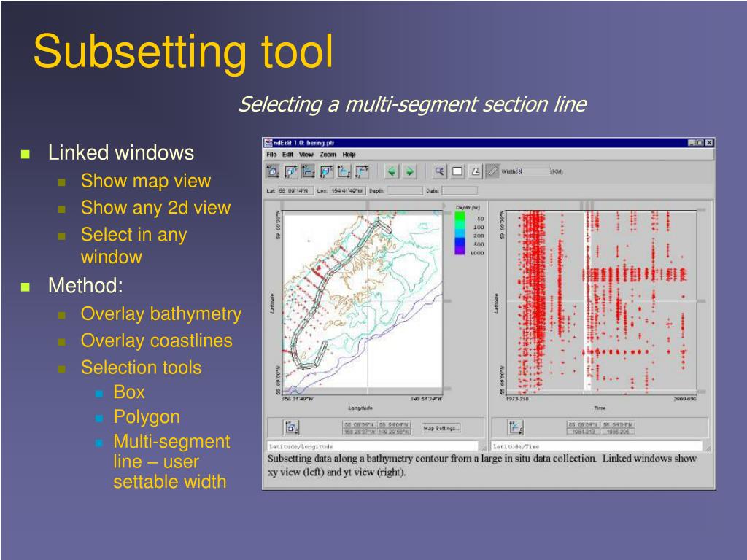
Task: Click the green forward arrow icon
Action: tap(409, 171)
